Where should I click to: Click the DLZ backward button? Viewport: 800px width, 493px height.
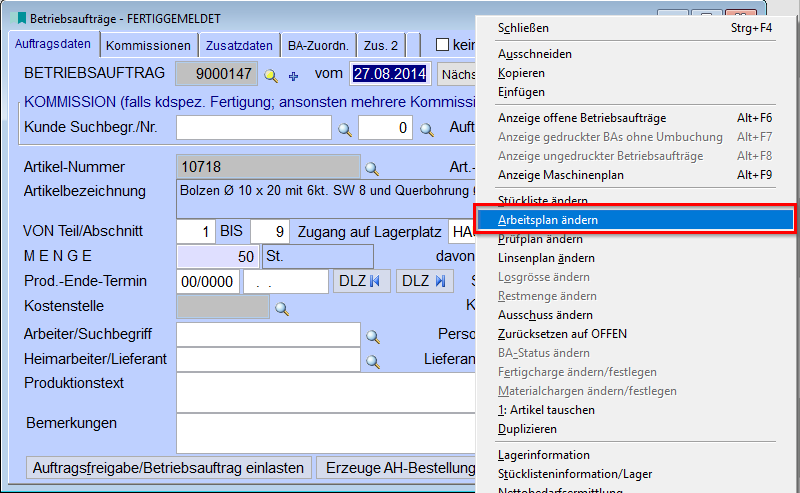pyautogui.click(x=361, y=281)
